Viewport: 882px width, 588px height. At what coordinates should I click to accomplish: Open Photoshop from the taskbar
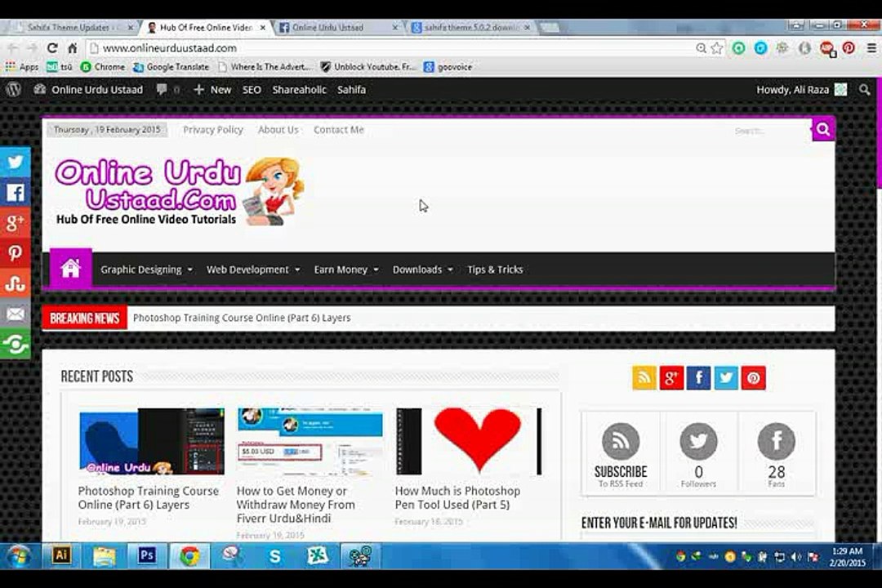147,556
